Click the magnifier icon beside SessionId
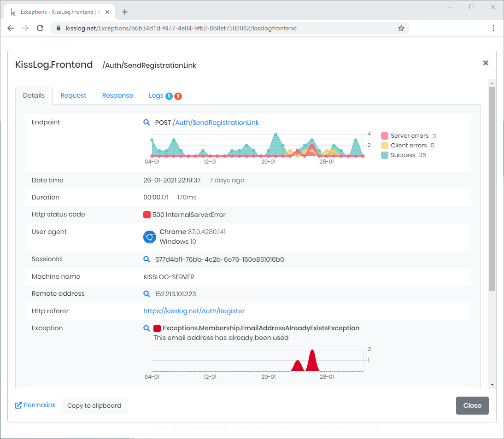This screenshot has height=439, width=504. click(147, 259)
